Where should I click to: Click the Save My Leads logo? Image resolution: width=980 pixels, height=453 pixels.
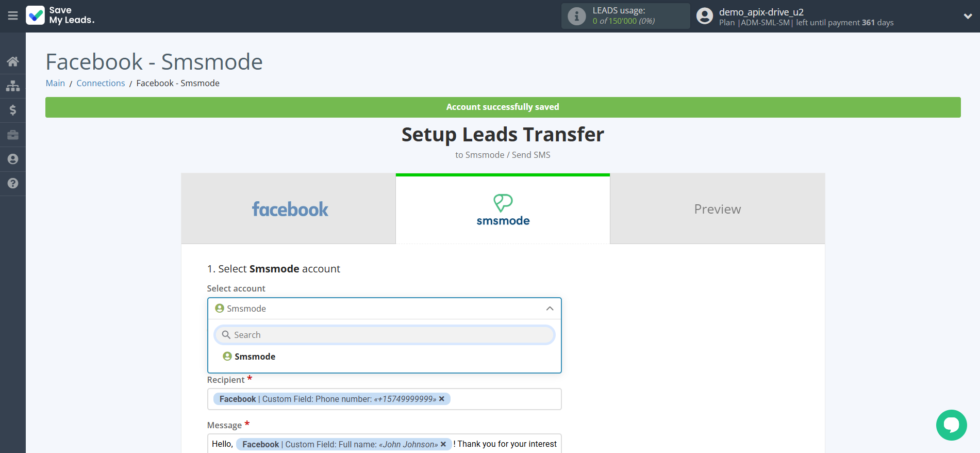60,15
